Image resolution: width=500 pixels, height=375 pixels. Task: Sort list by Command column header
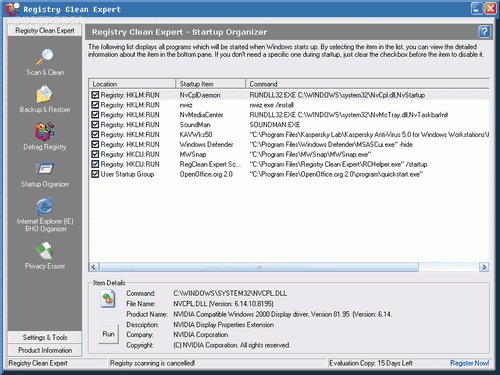tap(367, 84)
